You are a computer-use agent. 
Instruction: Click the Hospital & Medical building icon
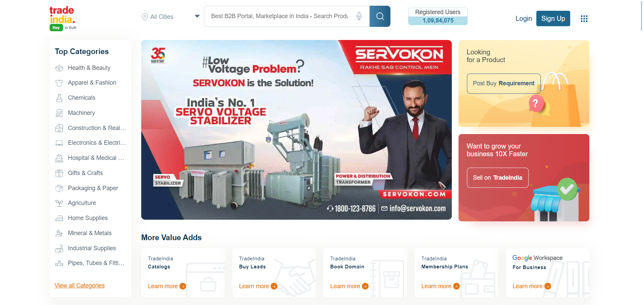tap(59, 158)
